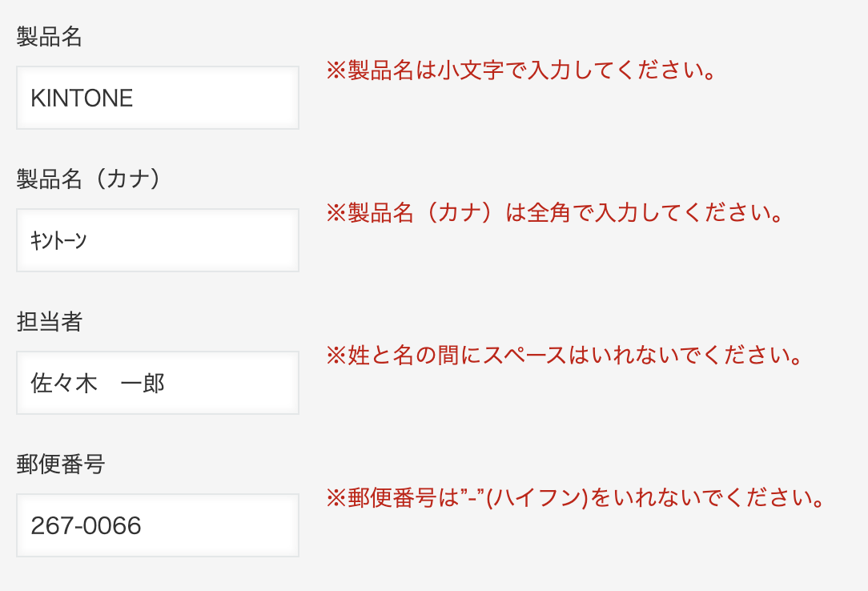Place cursor on the KINTONE text
Image resolution: width=868 pixels, height=591 pixels.
click(82, 98)
